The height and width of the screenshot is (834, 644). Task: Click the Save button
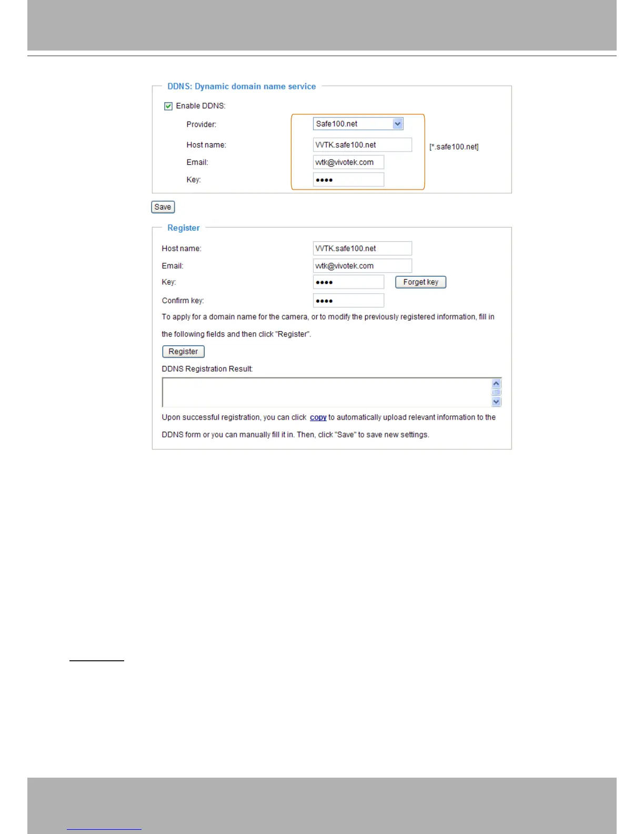[163, 207]
